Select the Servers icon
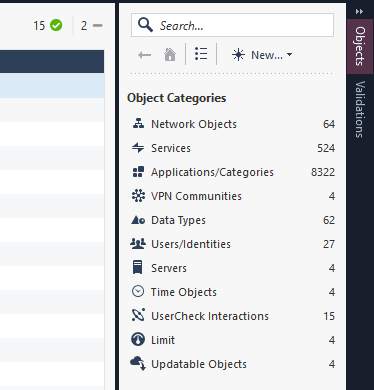 (x=137, y=267)
